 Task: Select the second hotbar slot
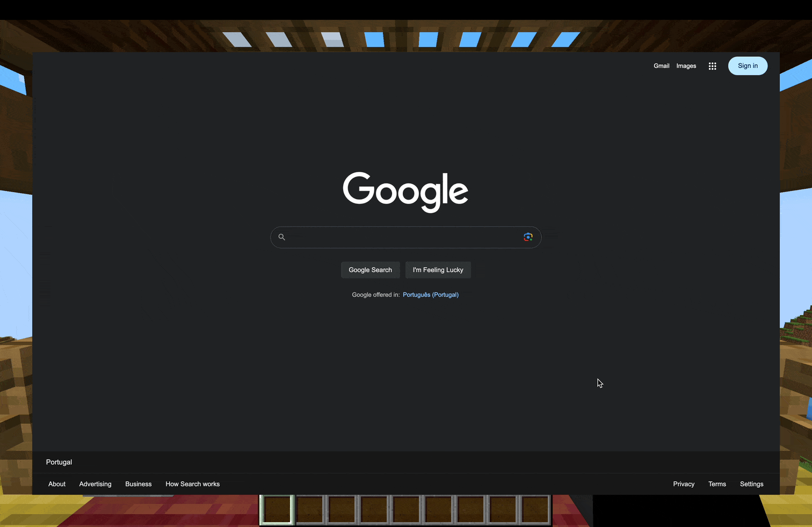(310, 509)
